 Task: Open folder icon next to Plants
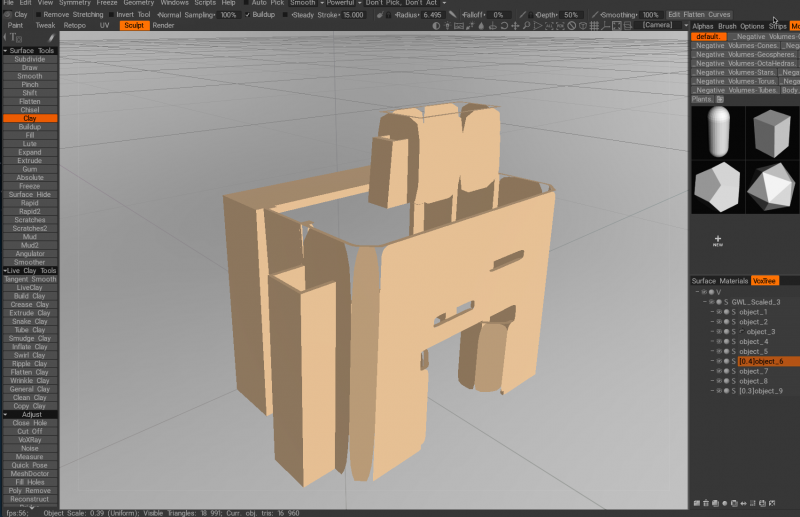(720, 99)
